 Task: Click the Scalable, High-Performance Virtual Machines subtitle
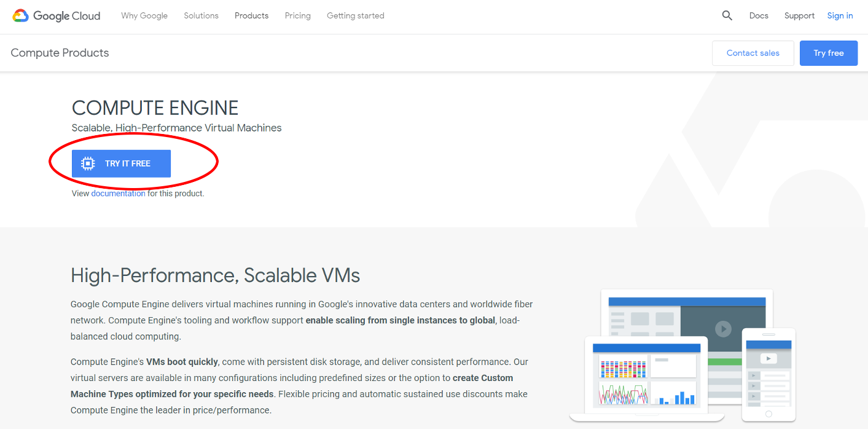coord(177,128)
